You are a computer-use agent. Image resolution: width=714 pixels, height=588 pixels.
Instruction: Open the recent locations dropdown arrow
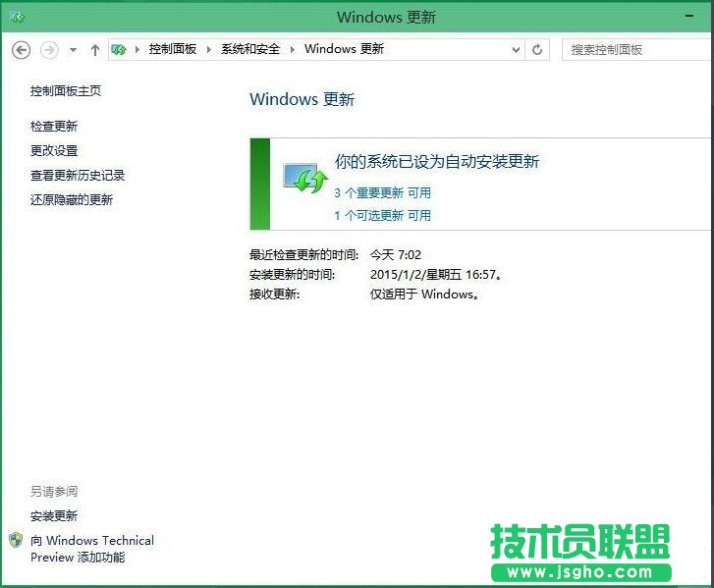point(73,50)
